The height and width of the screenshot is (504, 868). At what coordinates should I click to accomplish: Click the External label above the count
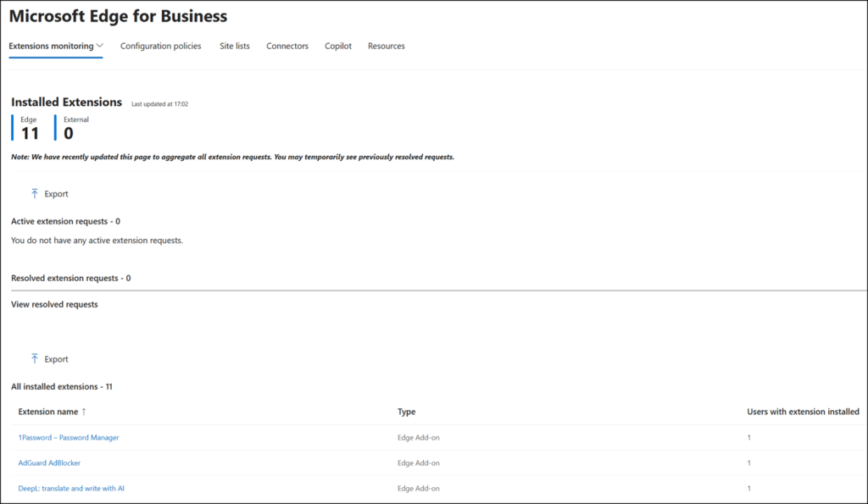pos(76,119)
